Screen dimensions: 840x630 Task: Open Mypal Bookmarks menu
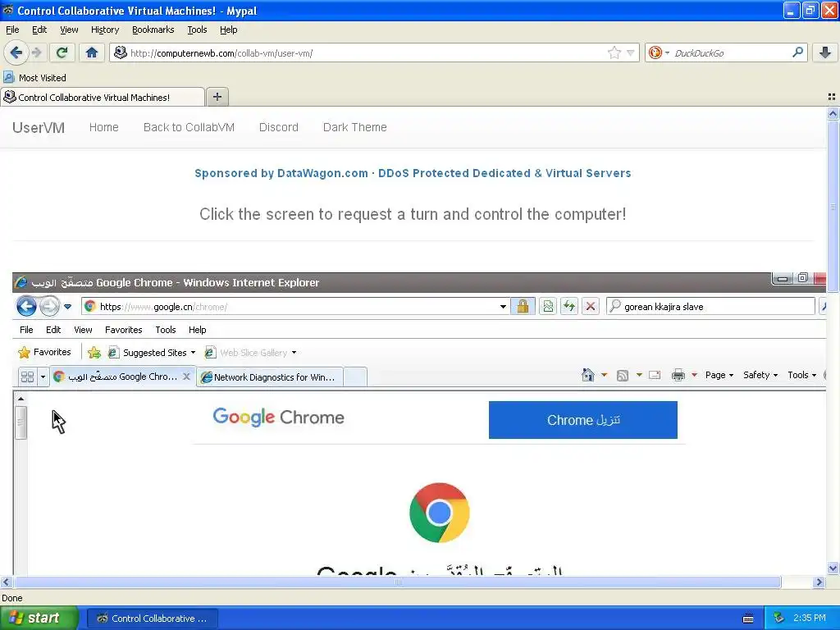click(153, 30)
